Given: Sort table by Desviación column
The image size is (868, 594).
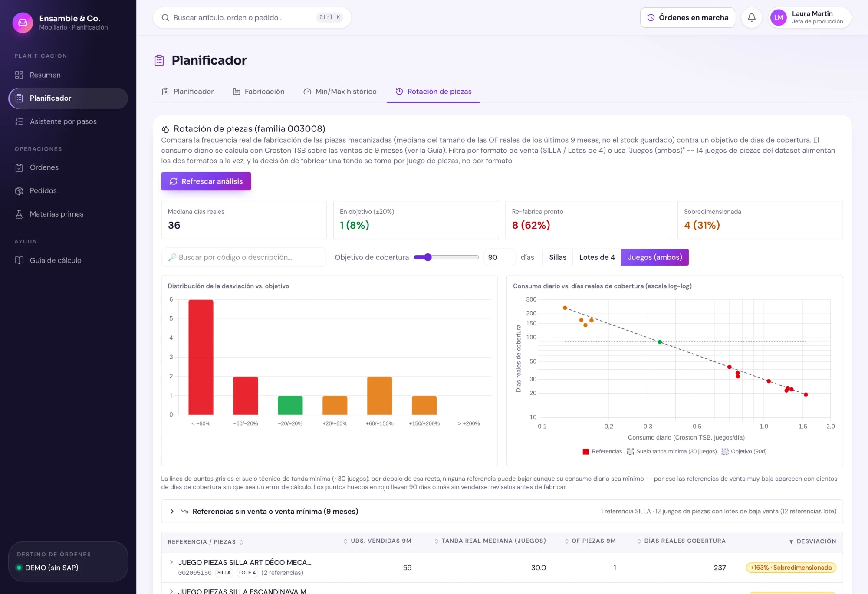Looking at the screenshot, I should click(812, 541).
